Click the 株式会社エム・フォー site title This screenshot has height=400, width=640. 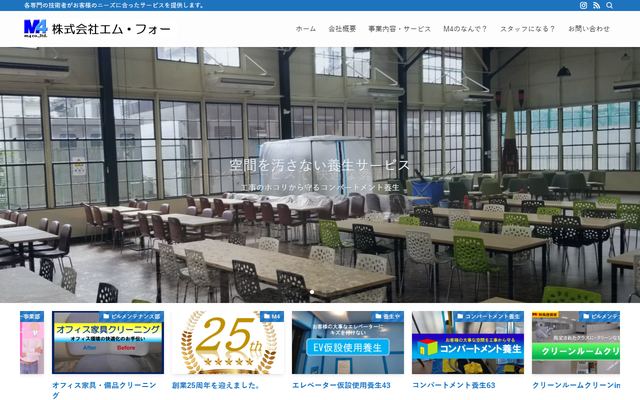pyautogui.click(x=111, y=29)
